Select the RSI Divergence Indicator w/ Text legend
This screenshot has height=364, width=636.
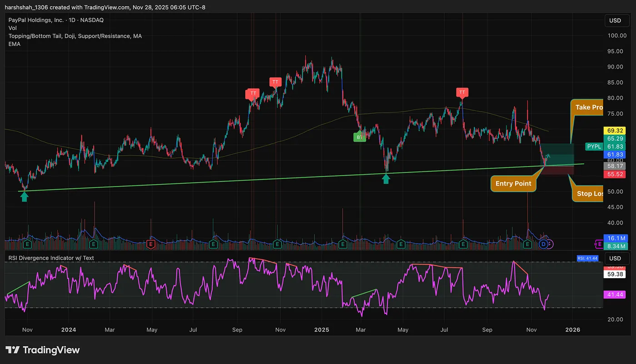tap(51, 258)
